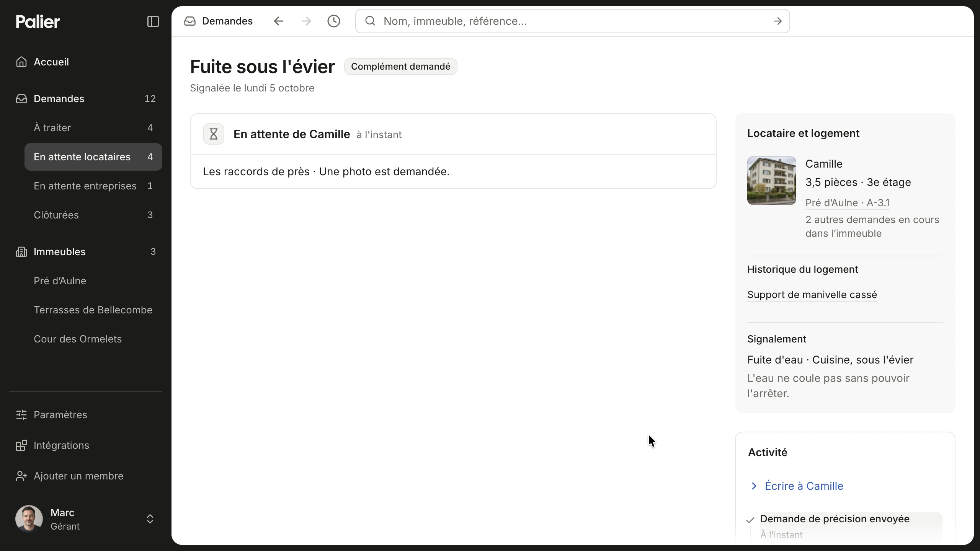Click the Fuite sous l'évier title
The image size is (980, 551).
click(x=263, y=67)
